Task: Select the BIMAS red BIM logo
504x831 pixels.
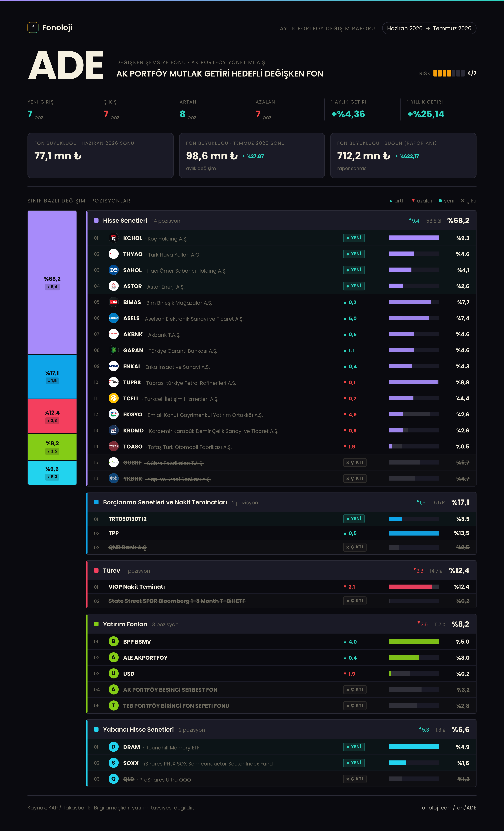Action: [x=114, y=302]
